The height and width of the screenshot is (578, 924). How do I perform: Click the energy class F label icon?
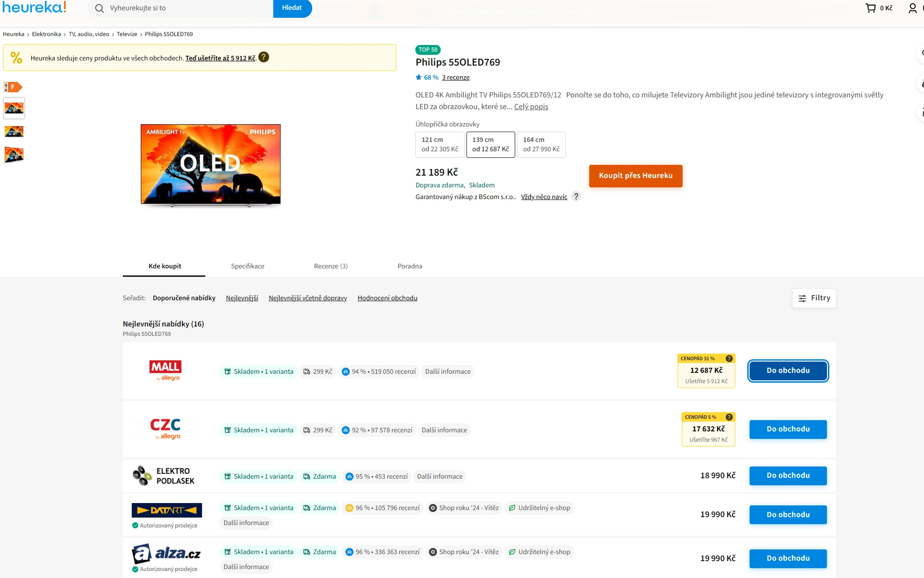(x=13, y=87)
